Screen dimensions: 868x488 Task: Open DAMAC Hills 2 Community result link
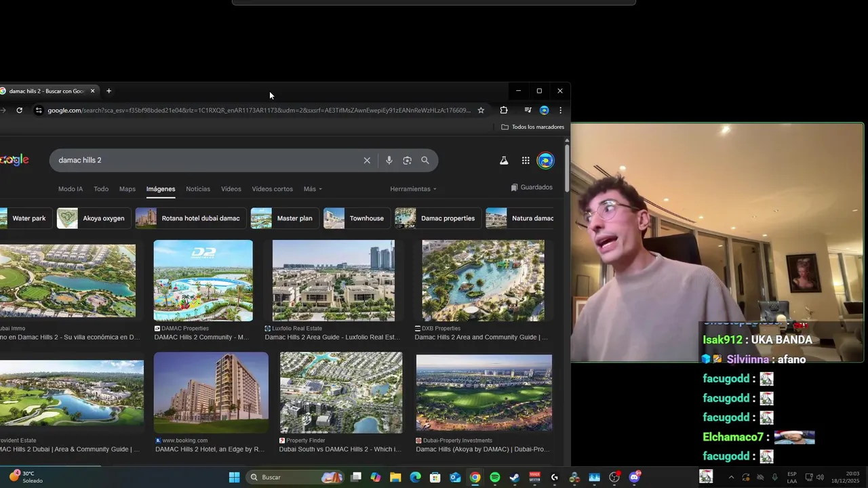(201, 337)
